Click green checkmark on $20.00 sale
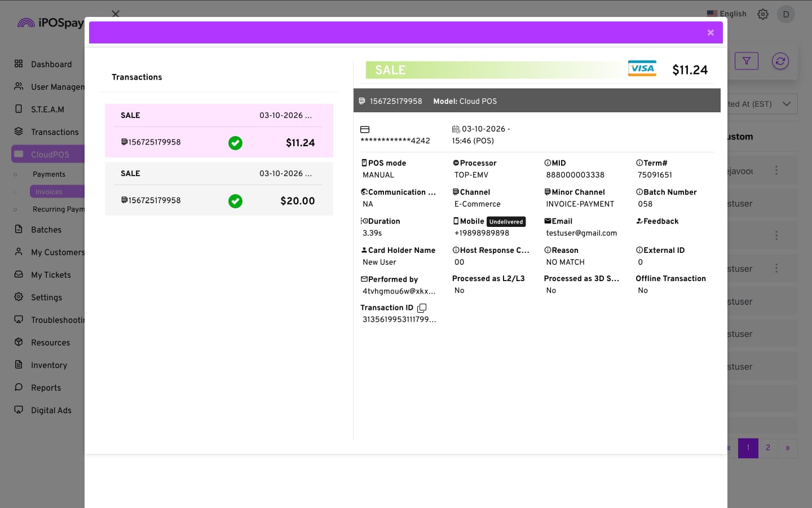Screen dimensions: 812x508 pyautogui.click(x=235, y=201)
